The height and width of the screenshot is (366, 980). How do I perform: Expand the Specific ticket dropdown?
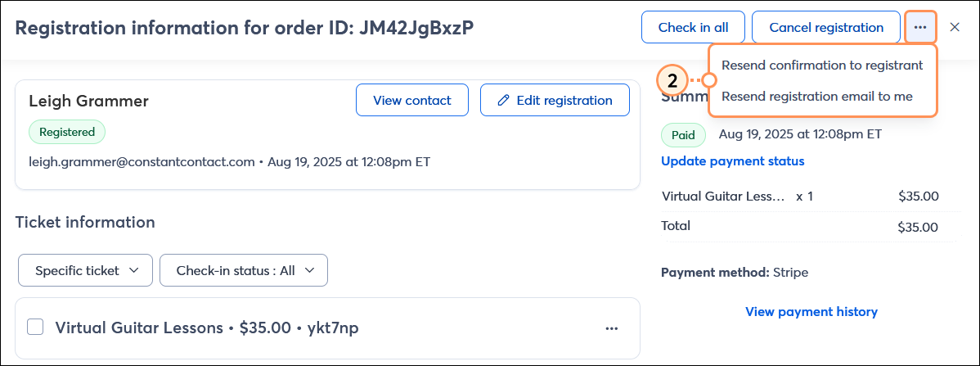(85, 270)
